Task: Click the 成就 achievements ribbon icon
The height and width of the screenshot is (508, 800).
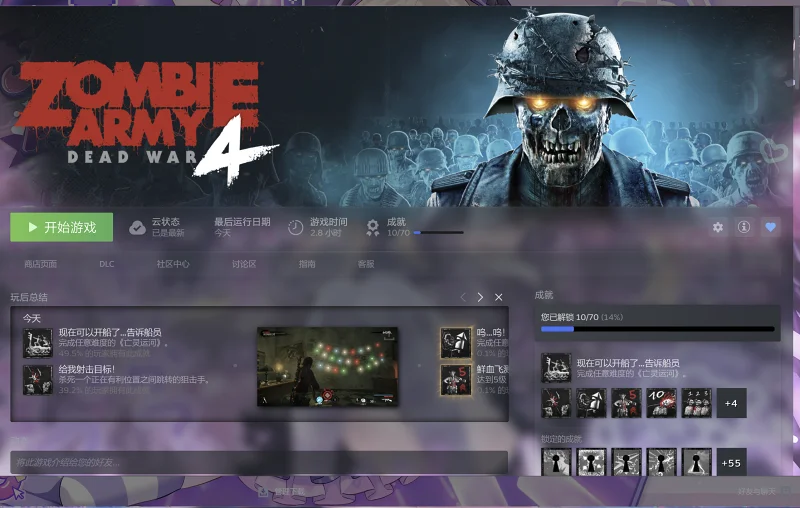Action: [x=373, y=227]
